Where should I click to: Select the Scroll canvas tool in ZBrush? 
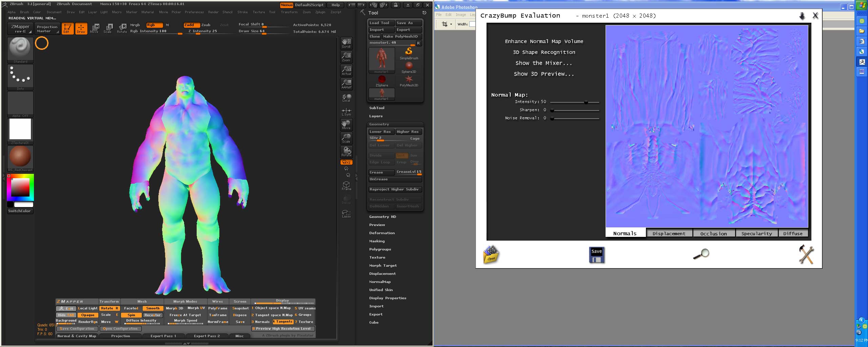(x=346, y=43)
